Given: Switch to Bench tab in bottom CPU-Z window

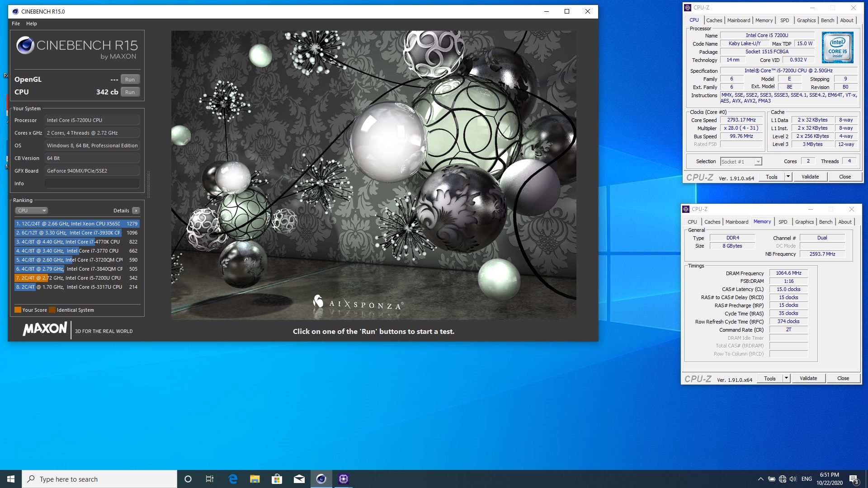Looking at the screenshot, I should pos(826,222).
